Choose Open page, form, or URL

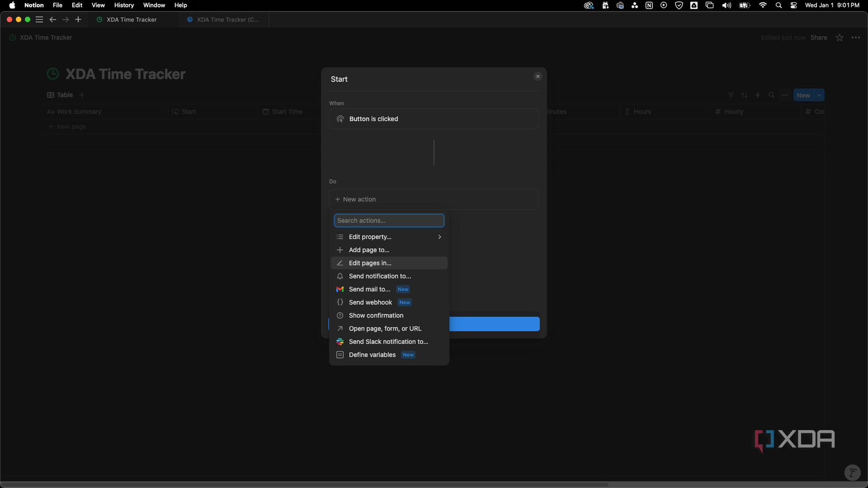point(389,329)
